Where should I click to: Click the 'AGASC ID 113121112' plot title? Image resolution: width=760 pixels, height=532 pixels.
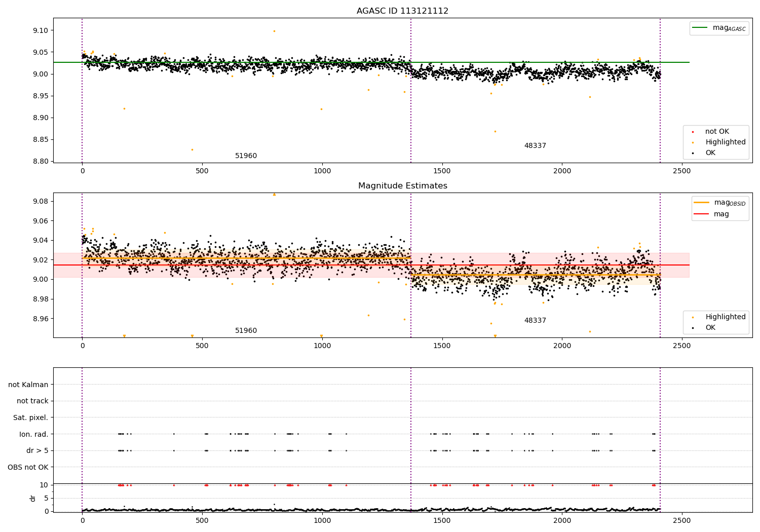point(402,11)
